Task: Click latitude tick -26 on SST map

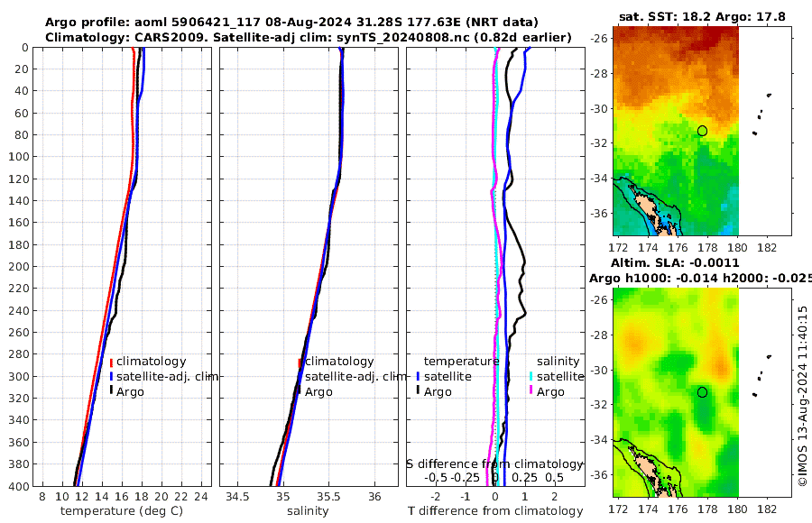Action: coord(599,38)
